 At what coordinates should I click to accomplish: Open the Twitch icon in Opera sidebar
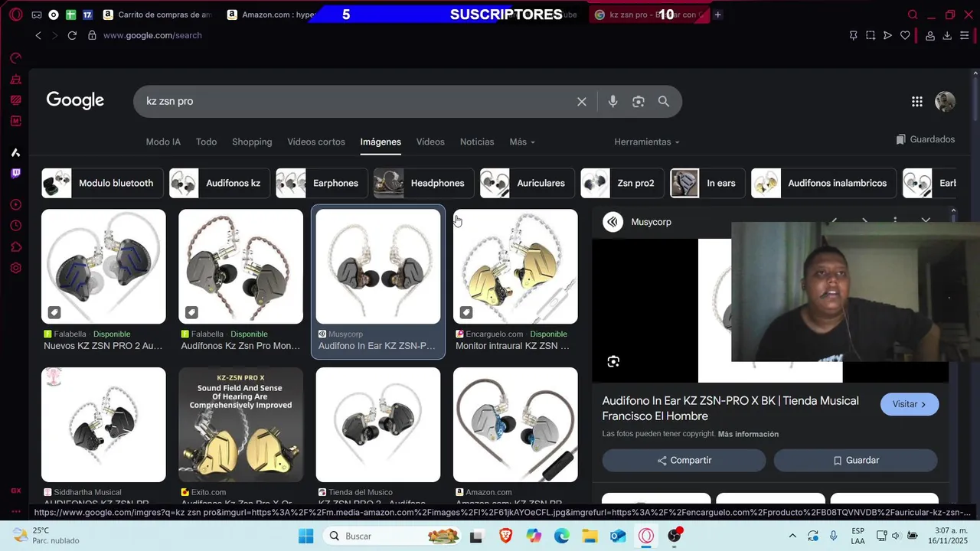(15, 173)
